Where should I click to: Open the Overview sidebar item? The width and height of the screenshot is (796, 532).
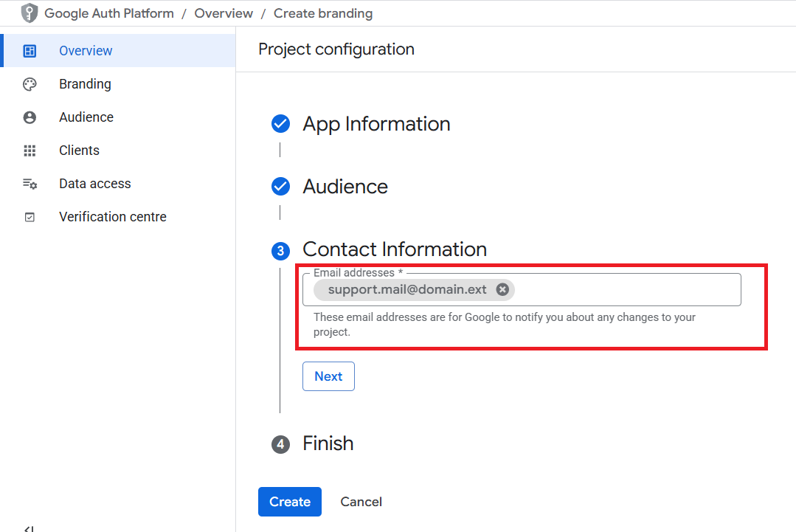tap(120, 51)
